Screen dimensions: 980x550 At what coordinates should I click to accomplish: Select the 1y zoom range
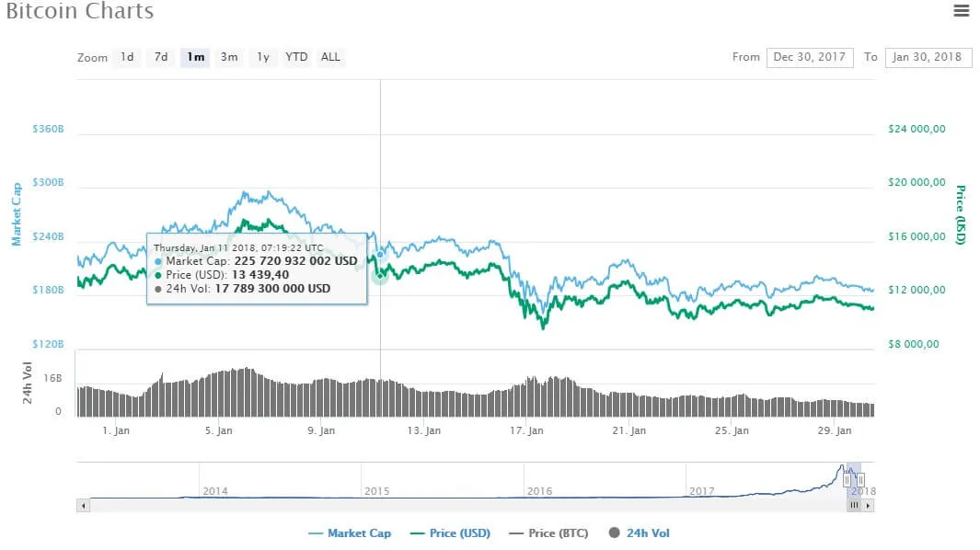point(263,57)
